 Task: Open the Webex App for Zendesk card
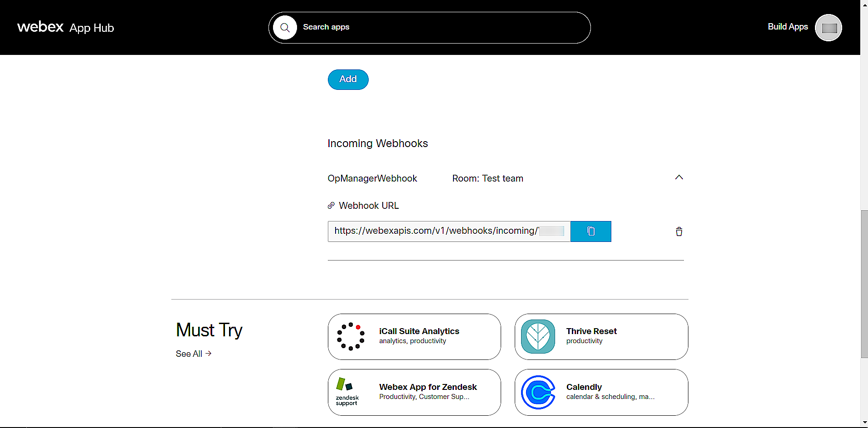pos(414,392)
